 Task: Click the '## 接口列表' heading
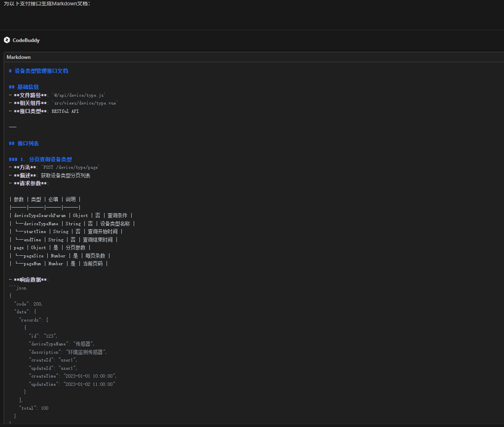(24, 143)
